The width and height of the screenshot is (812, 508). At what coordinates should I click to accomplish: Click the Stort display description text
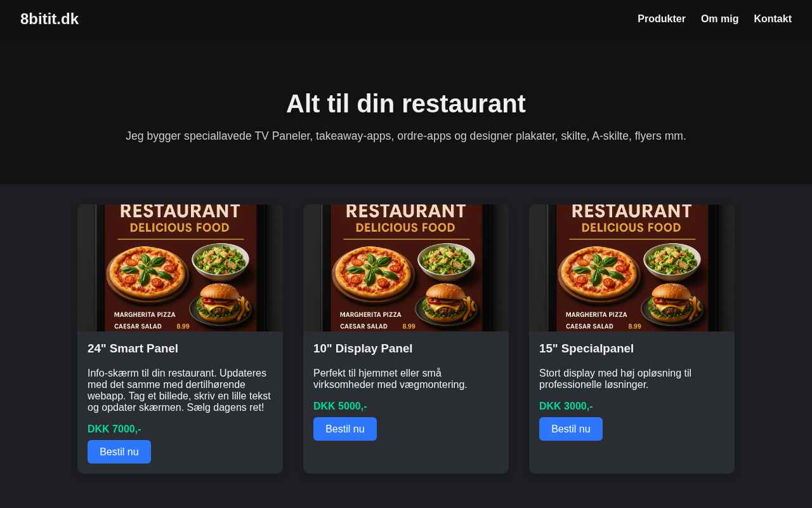click(615, 378)
